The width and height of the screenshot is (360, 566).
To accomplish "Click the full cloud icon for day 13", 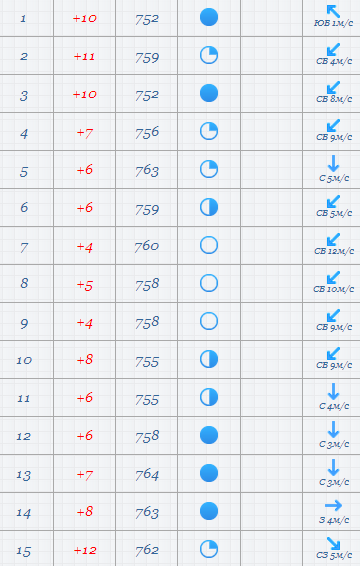I will click(209, 473).
